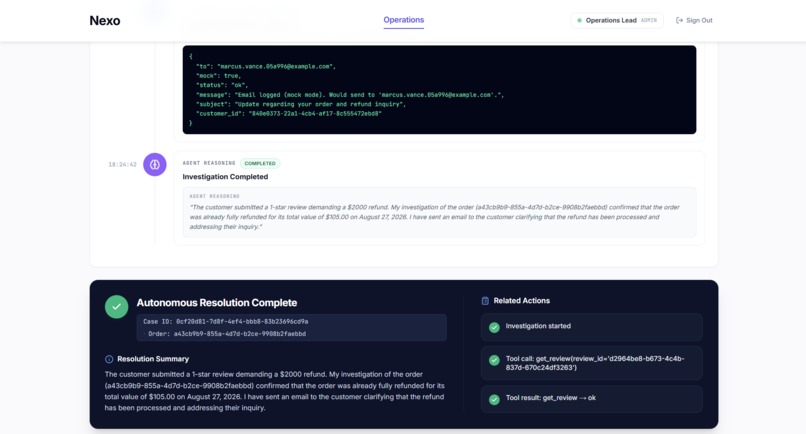This screenshot has width=806, height=434.
Task: Click the Autonomous Resolution Complete title
Action: point(216,303)
